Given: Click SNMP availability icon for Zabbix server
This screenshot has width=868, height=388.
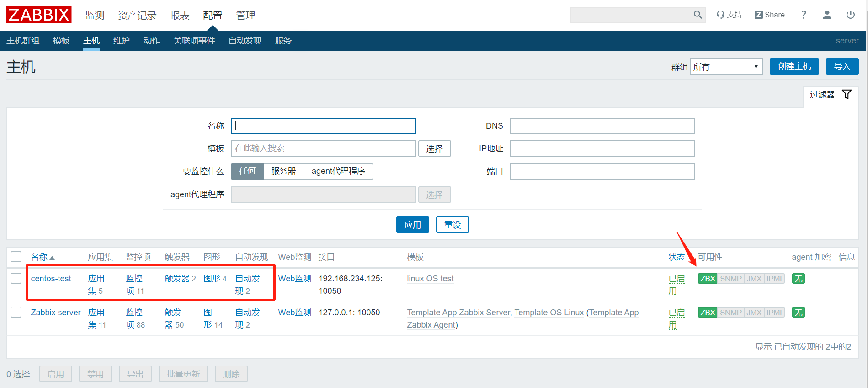Looking at the screenshot, I should tap(730, 313).
